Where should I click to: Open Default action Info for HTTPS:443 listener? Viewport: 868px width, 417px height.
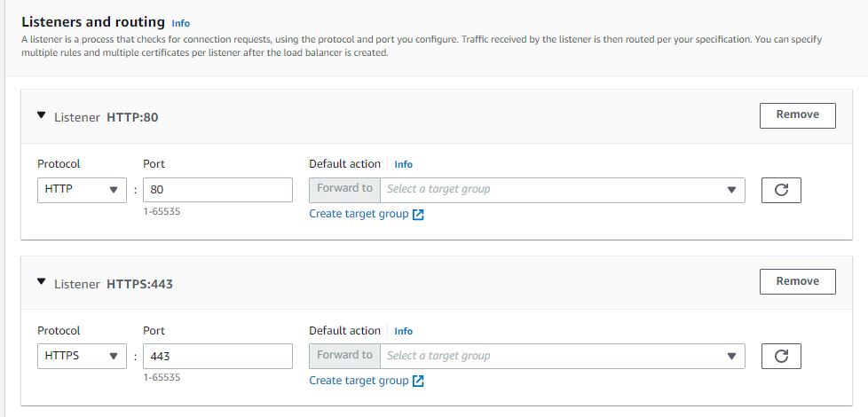pos(403,331)
